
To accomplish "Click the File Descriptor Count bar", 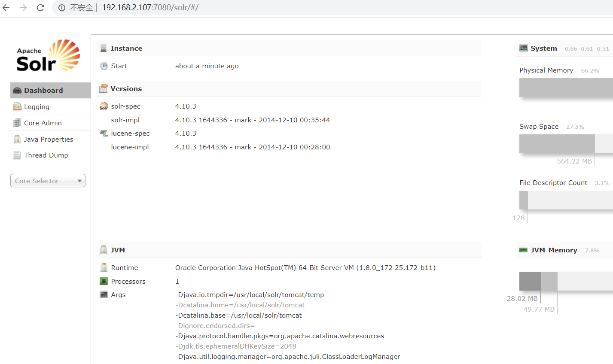I will pyautogui.click(x=566, y=200).
